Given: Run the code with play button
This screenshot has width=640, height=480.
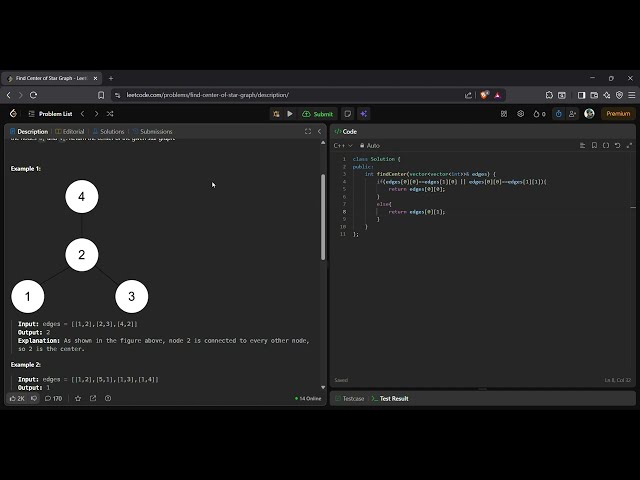Looking at the screenshot, I should click(290, 114).
